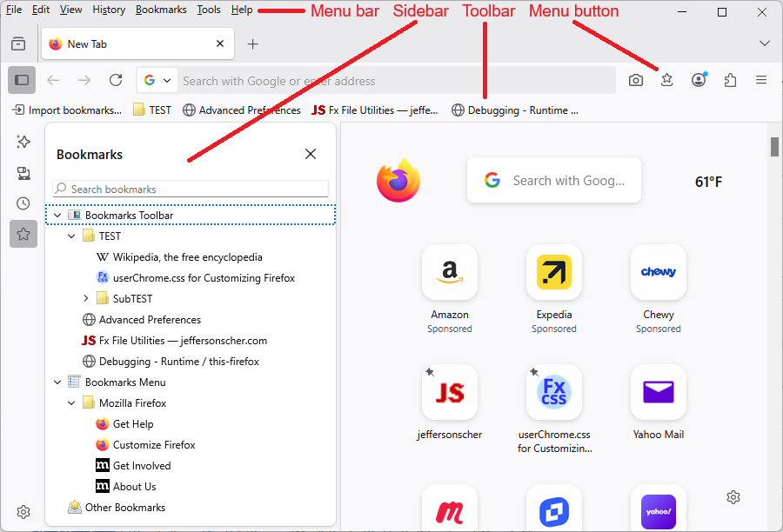Image resolution: width=783 pixels, height=532 pixels.
Task: Open the Extensions puzzle icon
Action: (x=730, y=80)
